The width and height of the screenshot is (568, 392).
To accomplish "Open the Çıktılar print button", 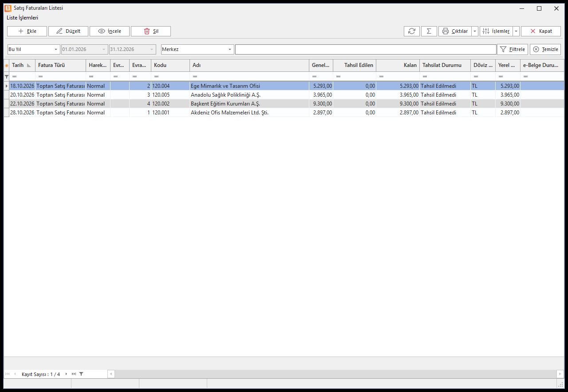I will click(455, 31).
